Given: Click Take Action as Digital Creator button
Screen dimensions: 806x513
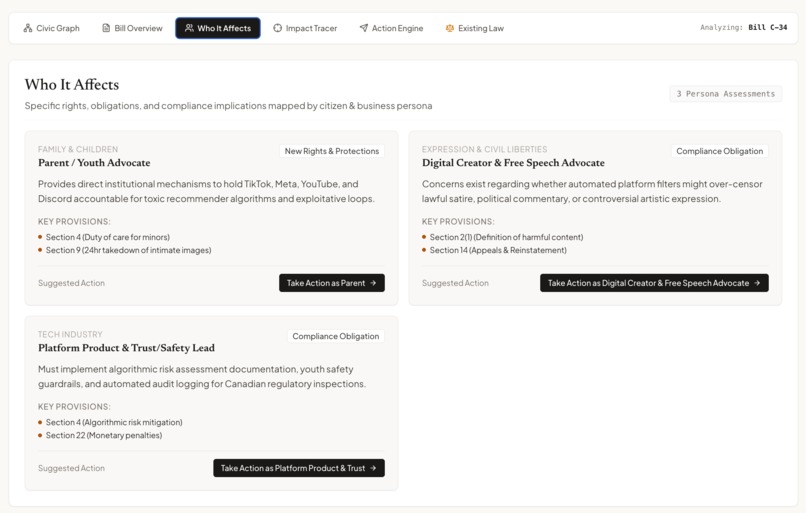Looking at the screenshot, I should click(x=654, y=283).
